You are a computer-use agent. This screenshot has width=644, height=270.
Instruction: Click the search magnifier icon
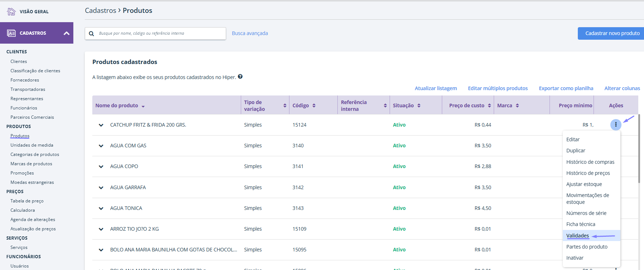tap(92, 34)
